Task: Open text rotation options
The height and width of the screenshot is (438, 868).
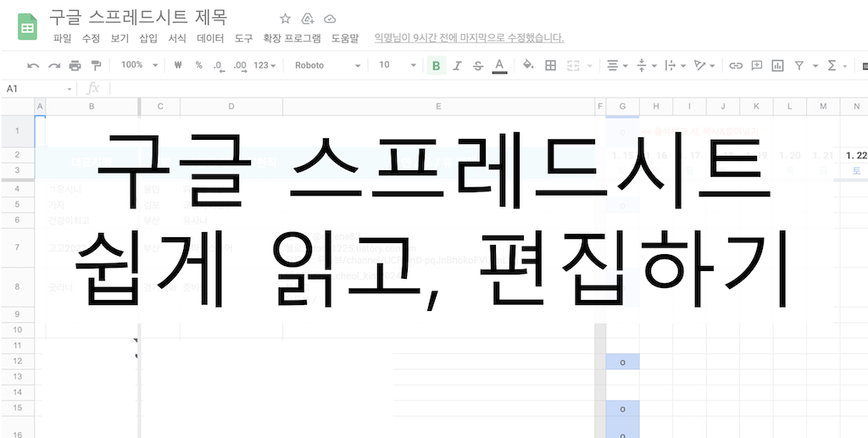Action: point(704,66)
